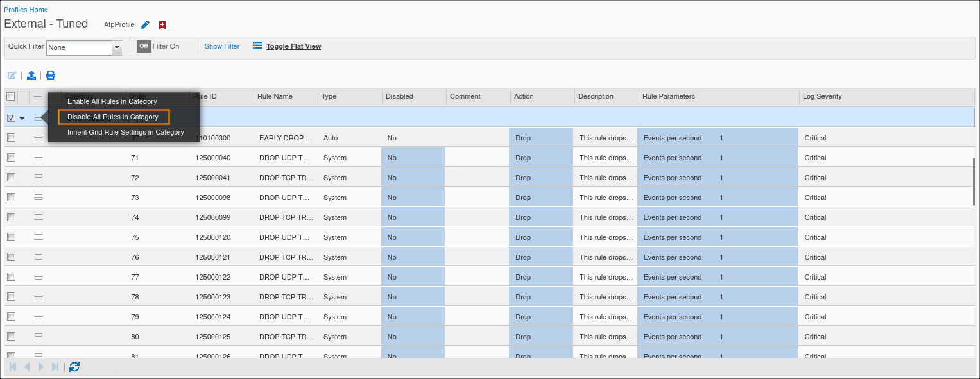The image size is (980, 379).
Task: Go to the last page using pager icon
Action: pyautogui.click(x=55, y=367)
